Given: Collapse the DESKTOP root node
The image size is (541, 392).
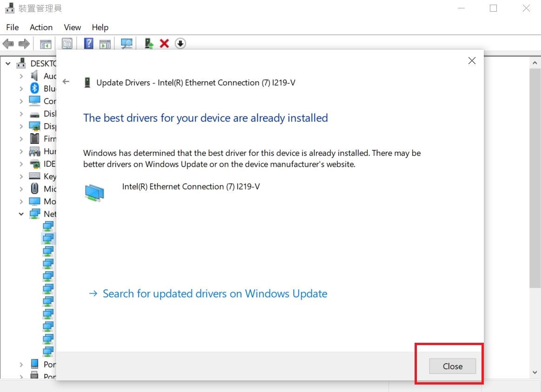Looking at the screenshot, I should click(x=8, y=64).
